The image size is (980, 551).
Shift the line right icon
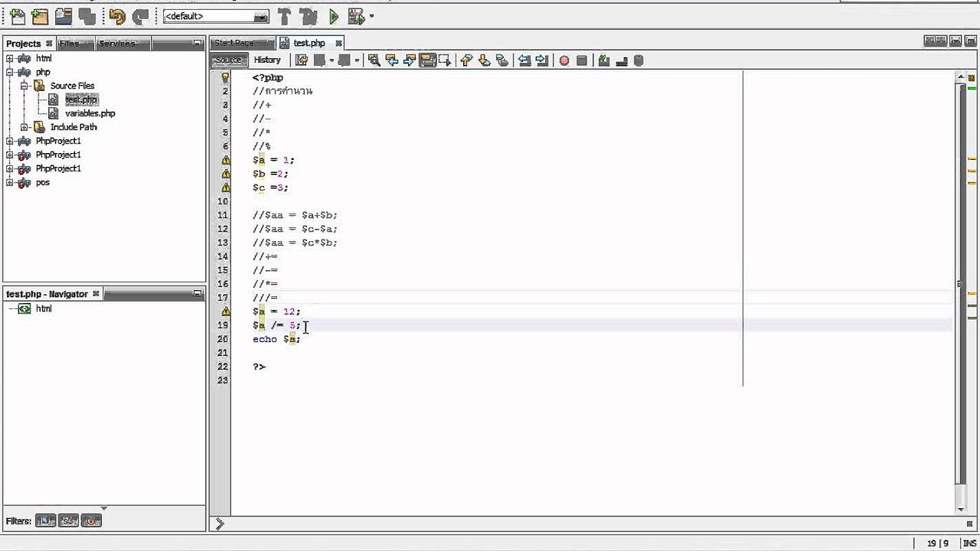(x=542, y=60)
